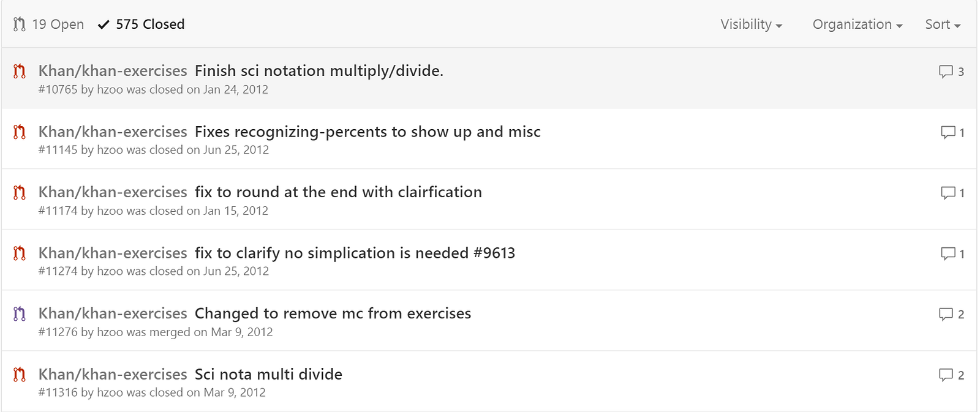980x412 pixels.
Task: Open 'Changed to remove mc from exercises' link
Action: 333,313
